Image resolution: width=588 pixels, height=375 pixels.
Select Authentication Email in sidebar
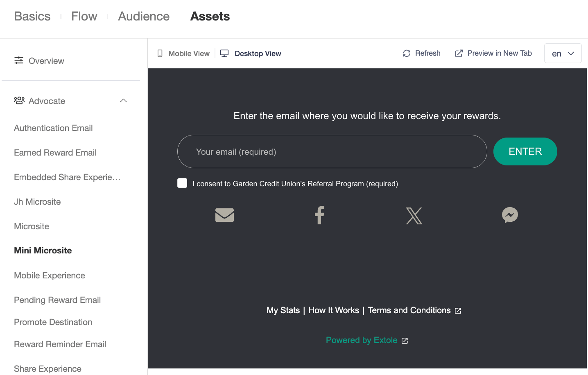[x=53, y=128]
